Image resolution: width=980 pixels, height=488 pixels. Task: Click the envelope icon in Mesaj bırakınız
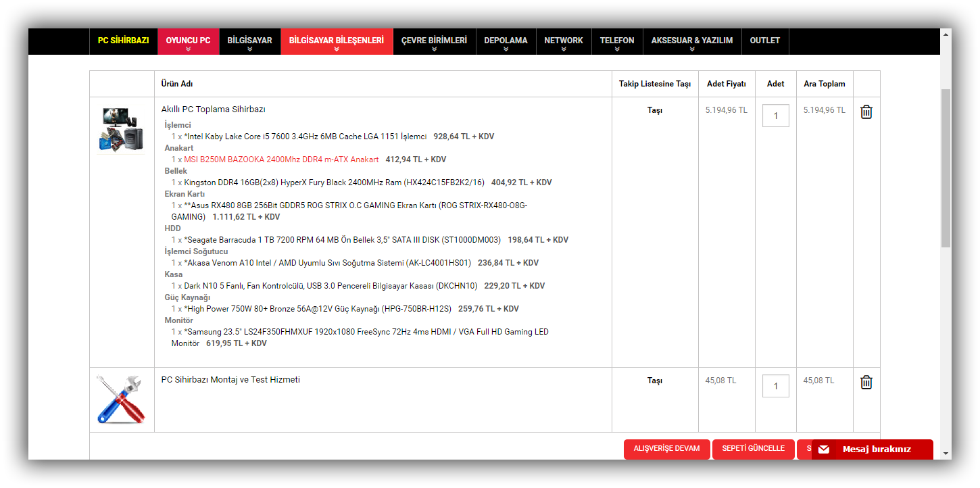pyautogui.click(x=824, y=449)
